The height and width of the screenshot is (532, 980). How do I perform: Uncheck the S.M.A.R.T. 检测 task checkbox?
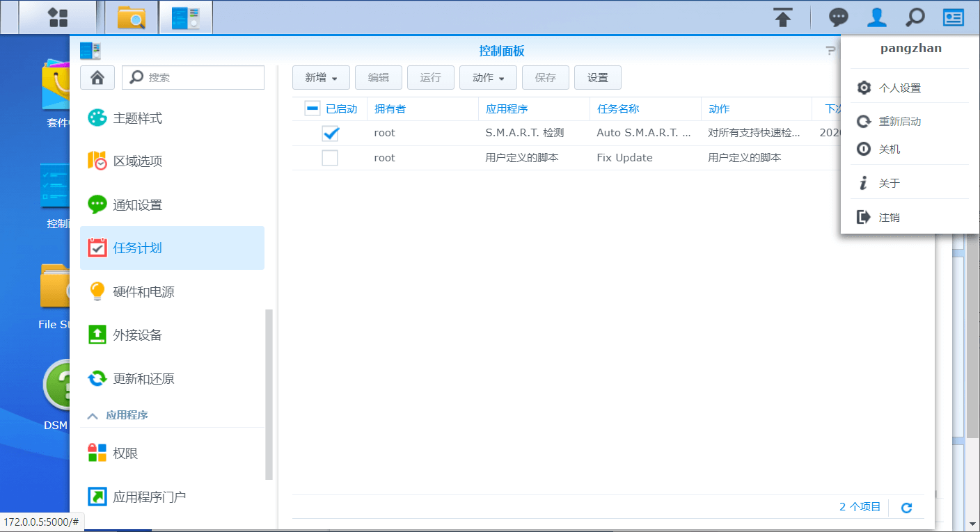(x=330, y=134)
